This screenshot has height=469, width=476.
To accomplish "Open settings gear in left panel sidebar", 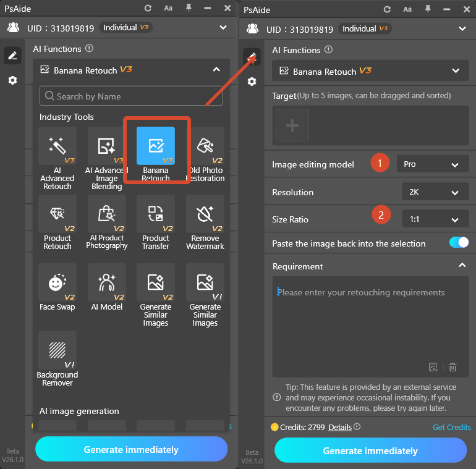I will [x=12, y=80].
